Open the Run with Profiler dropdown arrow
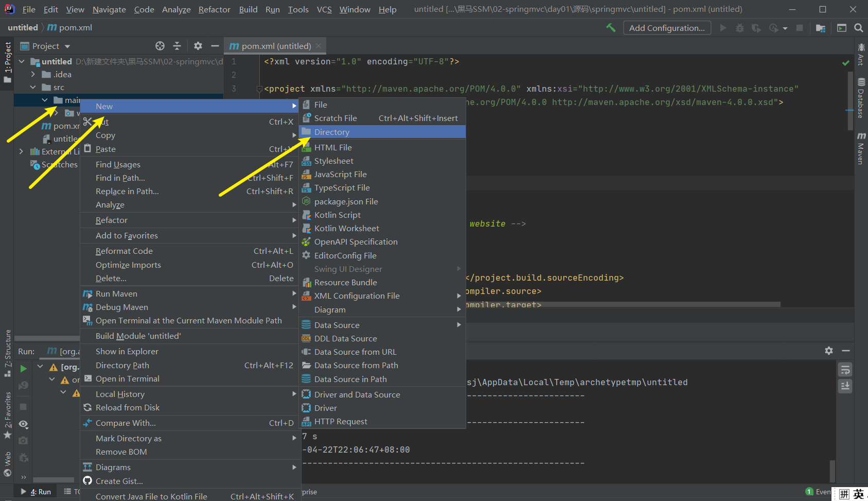868x501 pixels. click(x=785, y=28)
